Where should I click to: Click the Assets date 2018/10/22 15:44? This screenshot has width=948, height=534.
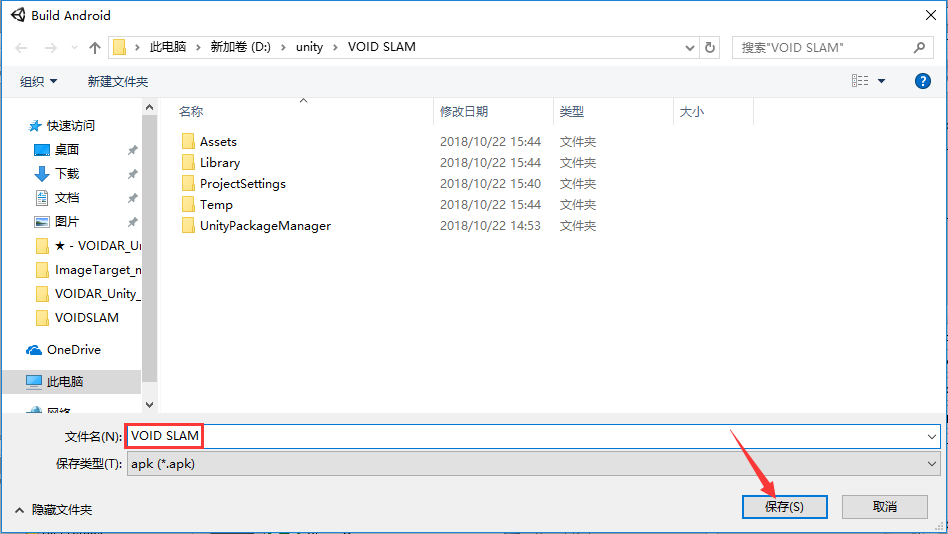(490, 142)
